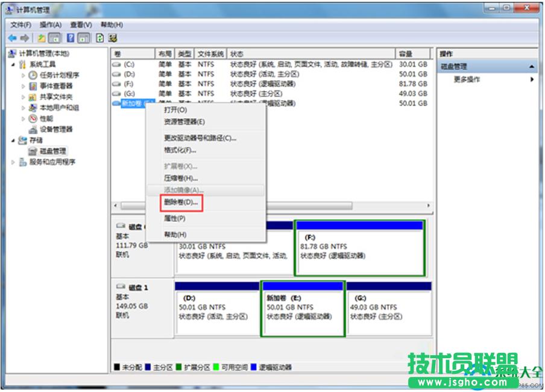The image size is (545, 392).
Task: Sort by the 状态 column header
Action: [x=311, y=54]
